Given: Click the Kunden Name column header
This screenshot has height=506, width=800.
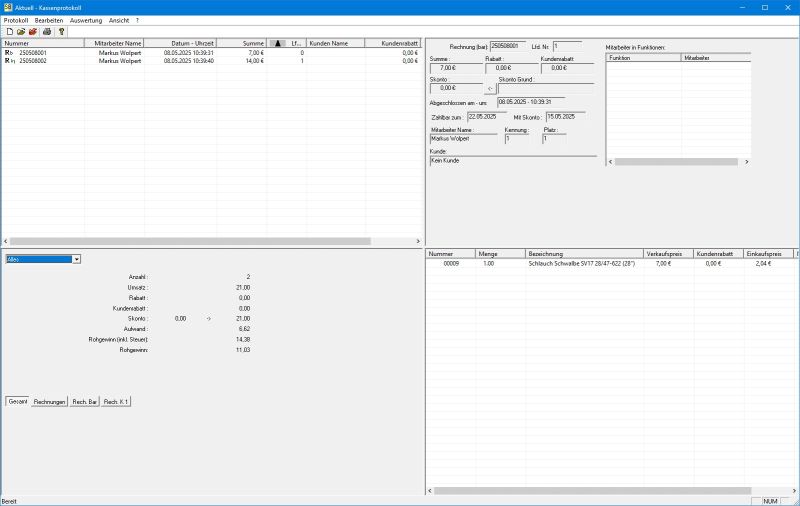Looking at the screenshot, I should (336, 43).
